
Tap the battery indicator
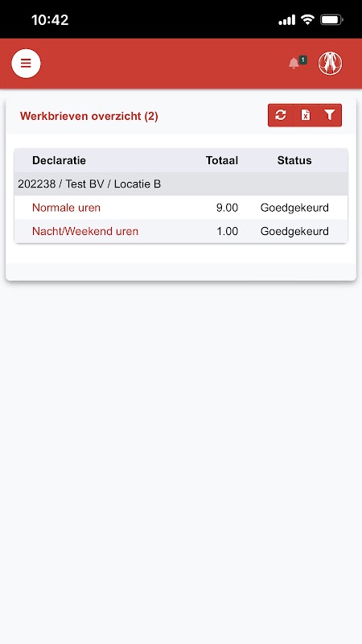331,19
